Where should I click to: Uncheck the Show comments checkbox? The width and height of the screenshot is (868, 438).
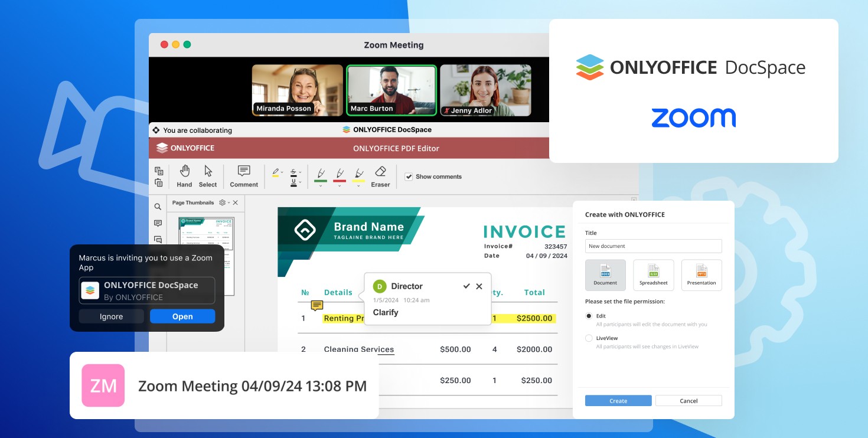[x=408, y=176]
